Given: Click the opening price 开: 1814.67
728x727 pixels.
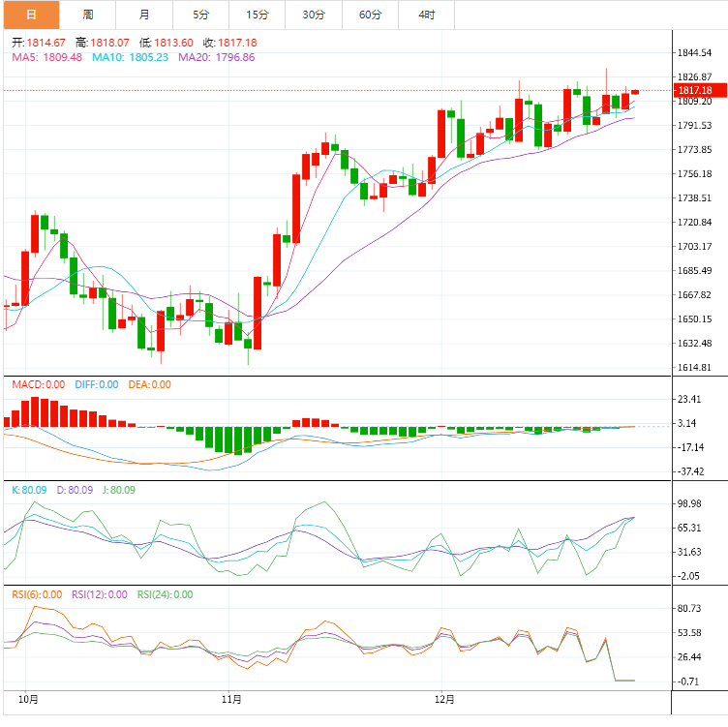Looking at the screenshot, I should 39,43.
